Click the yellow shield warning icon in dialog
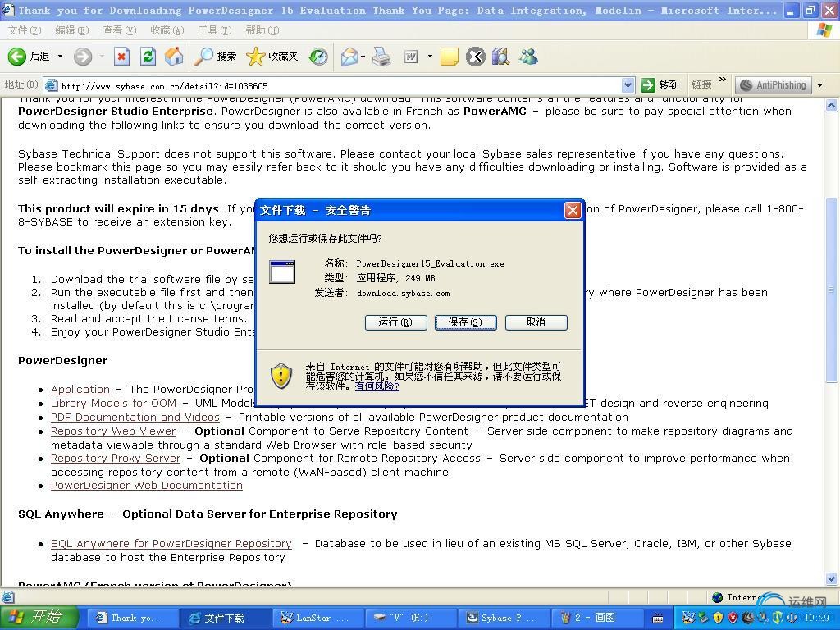Image resolution: width=840 pixels, height=630 pixels. tap(281, 376)
